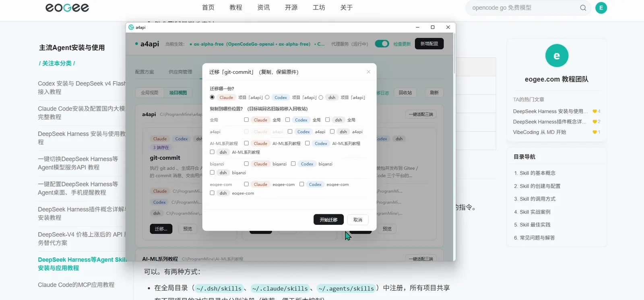644x300 pixels.
Task: Open Claude Code的MCP应用教程 sidebar link
Action: (76, 285)
